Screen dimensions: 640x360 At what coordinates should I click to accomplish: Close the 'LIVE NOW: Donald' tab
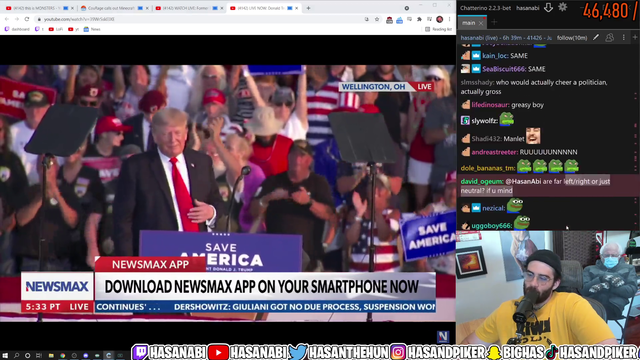(297, 8)
